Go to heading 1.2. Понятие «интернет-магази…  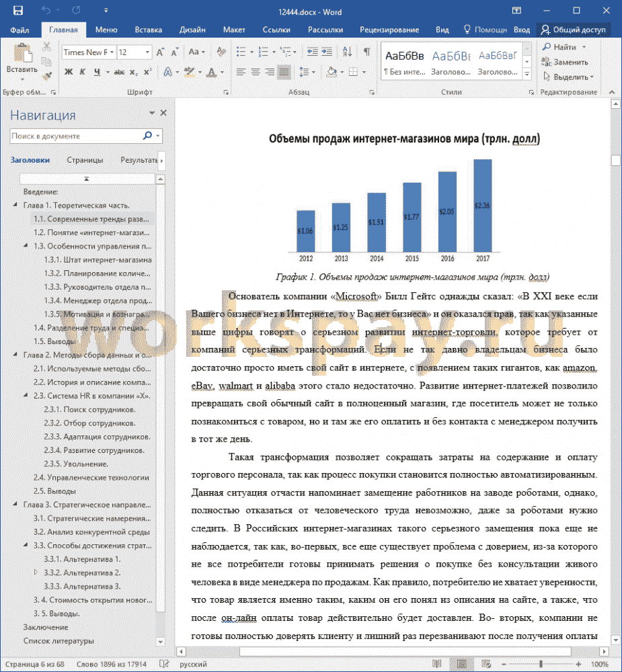[x=91, y=233]
